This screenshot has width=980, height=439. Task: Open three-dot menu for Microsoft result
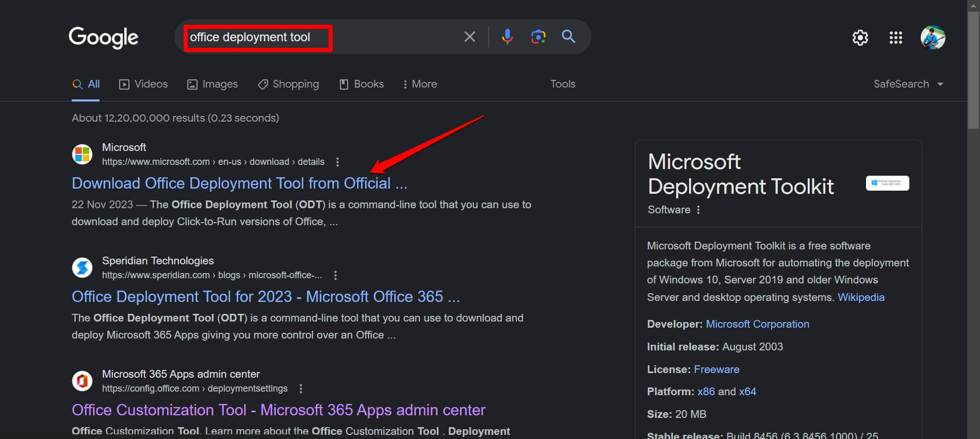click(337, 162)
